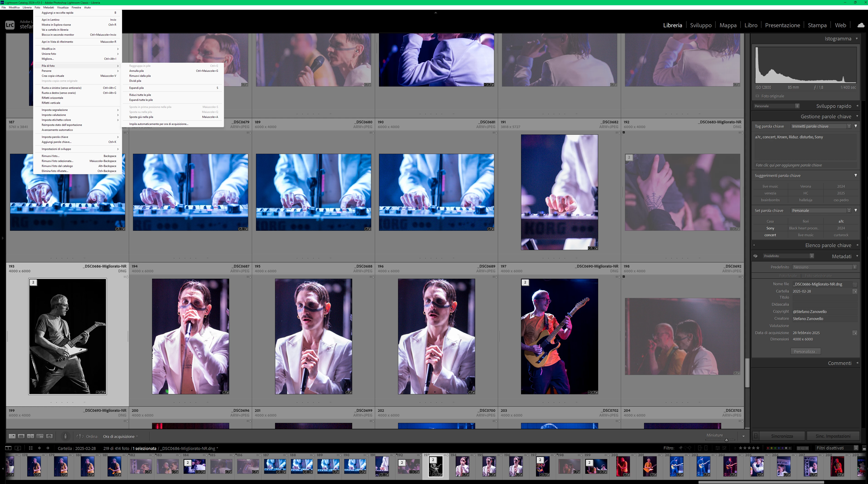Screen dimensions: 868x484
Task: Open the Compare XY view
Action: [x=30, y=436]
